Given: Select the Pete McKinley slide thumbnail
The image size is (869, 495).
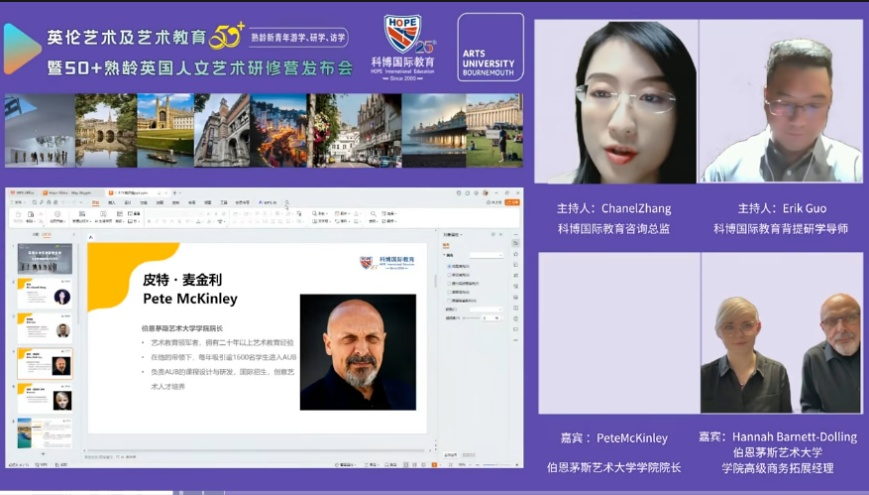Looking at the screenshot, I should [x=45, y=363].
